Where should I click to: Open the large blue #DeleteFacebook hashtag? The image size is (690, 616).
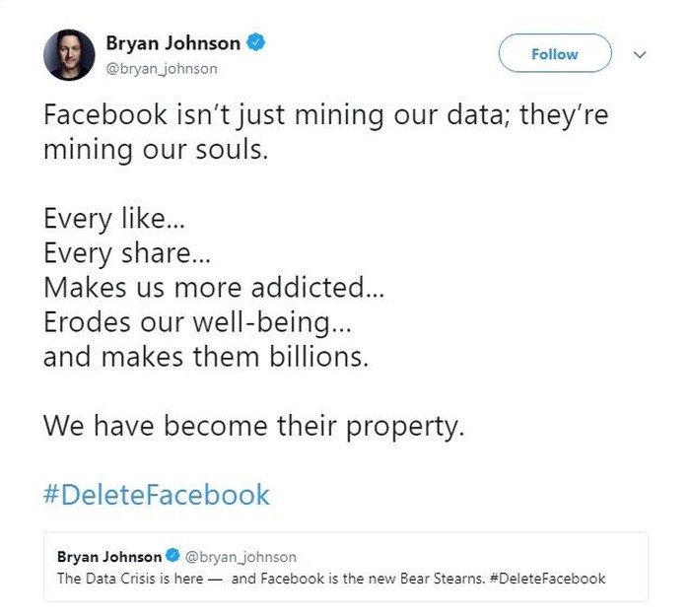[156, 493]
